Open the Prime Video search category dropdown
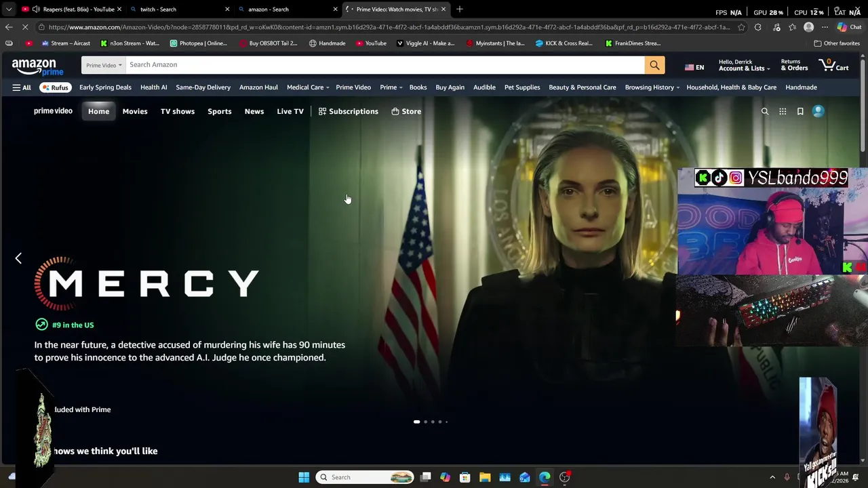The image size is (868, 488). (104, 65)
